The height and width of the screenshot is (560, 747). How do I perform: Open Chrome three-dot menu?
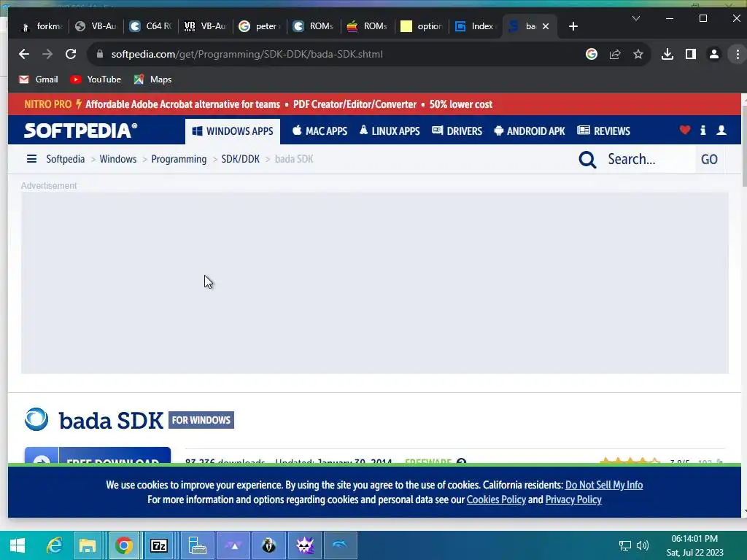tap(738, 54)
